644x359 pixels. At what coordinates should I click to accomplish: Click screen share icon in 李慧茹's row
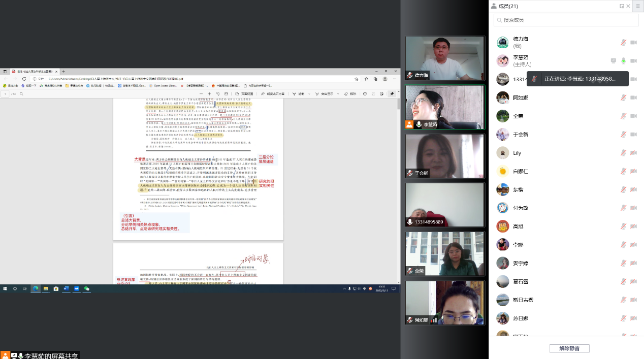pos(613,61)
